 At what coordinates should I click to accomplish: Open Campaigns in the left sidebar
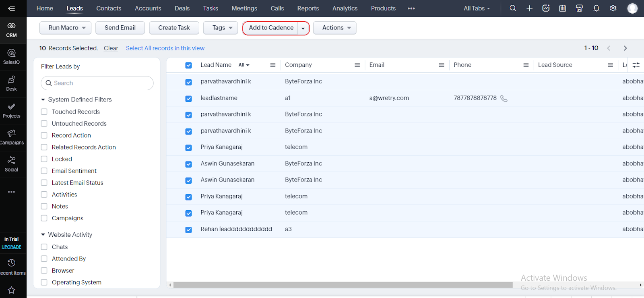12,137
